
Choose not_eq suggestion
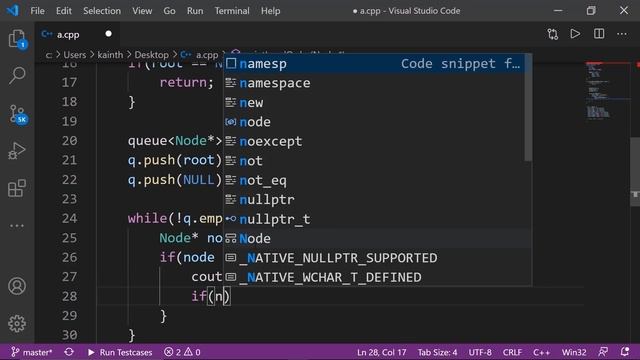coord(374,180)
